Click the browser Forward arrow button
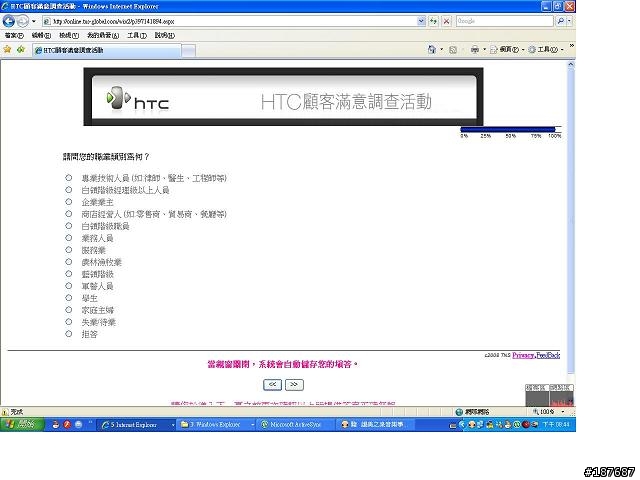The width and height of the screenshot is (640, 480). pyautogui.click(x=23, y=21)
